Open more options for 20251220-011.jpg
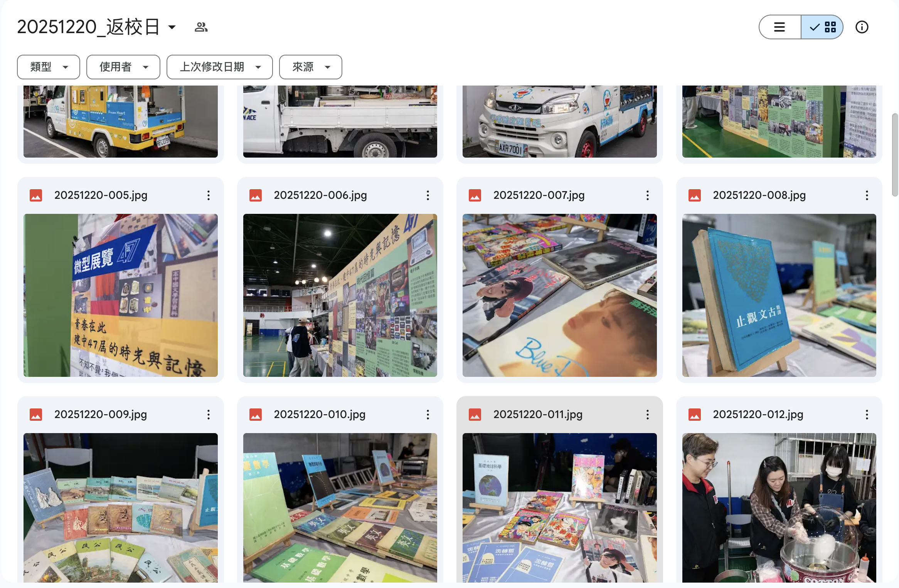The height and width of the screenshot is (588, 899). click(x=648, y=415)
